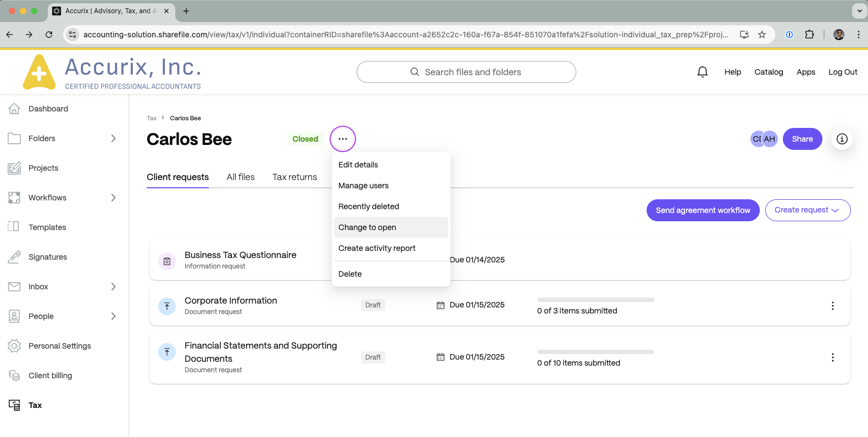Open the Dashboard home icon

coord(14,109)
